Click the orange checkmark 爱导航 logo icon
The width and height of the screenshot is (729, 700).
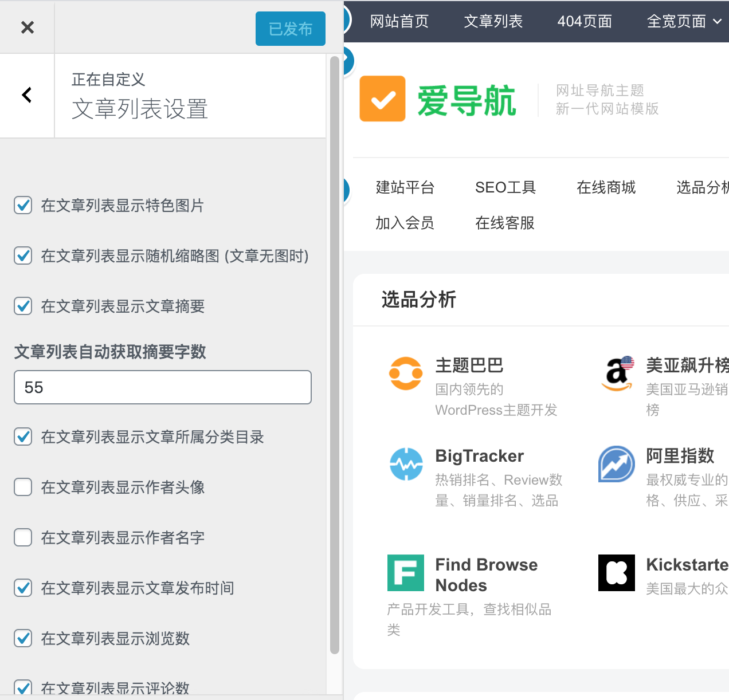click(x=382, y=99)
